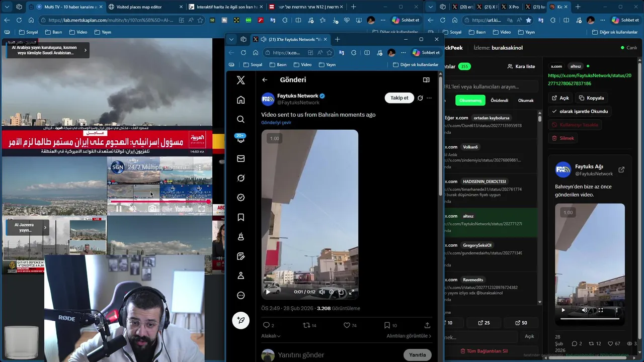The width and height of the screenshot is (644, 362).
Task: Open the More circle icon in X sidebar
Action: coord(240,296)
